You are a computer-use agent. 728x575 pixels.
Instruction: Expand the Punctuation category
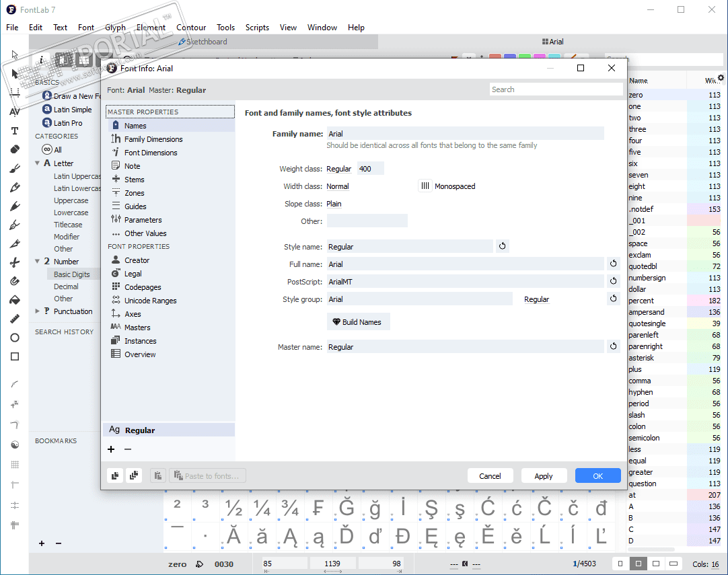click(x=37, y=311)
